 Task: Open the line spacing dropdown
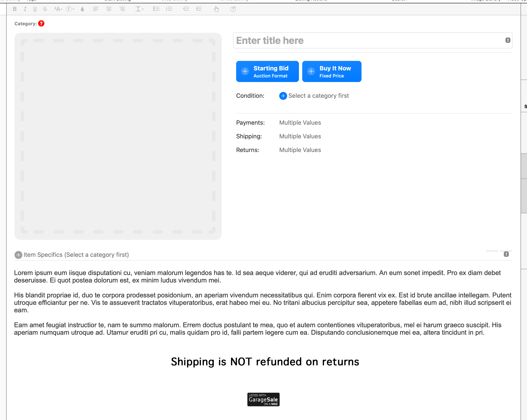click(x=139, y=9)
